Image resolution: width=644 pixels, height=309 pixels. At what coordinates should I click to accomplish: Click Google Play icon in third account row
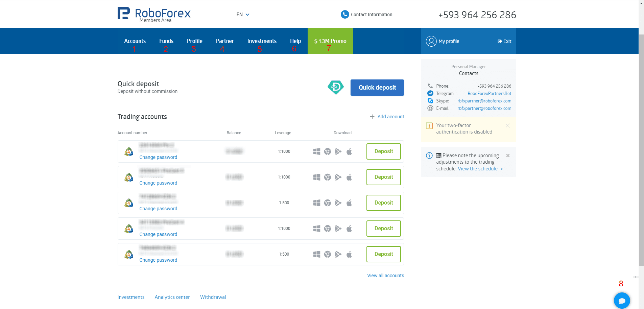(x=338, y=203)
